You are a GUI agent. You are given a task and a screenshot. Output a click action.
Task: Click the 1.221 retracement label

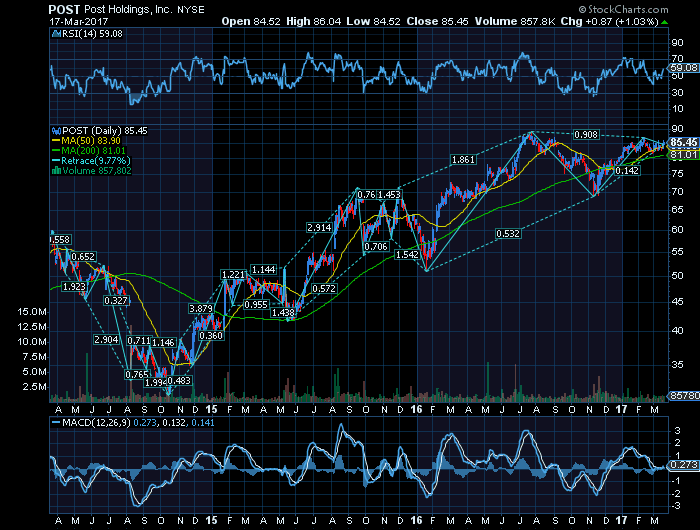[x=233, y=275]
